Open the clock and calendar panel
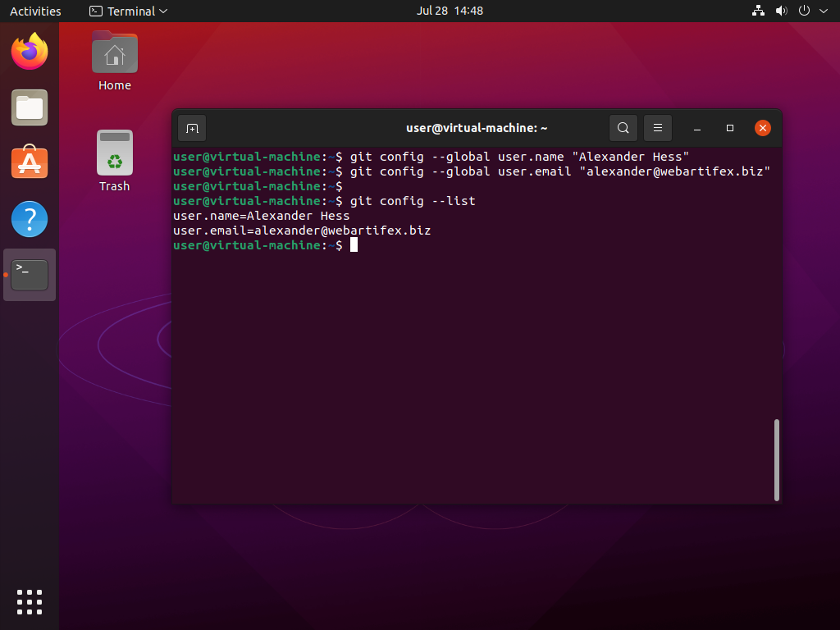 450,11
